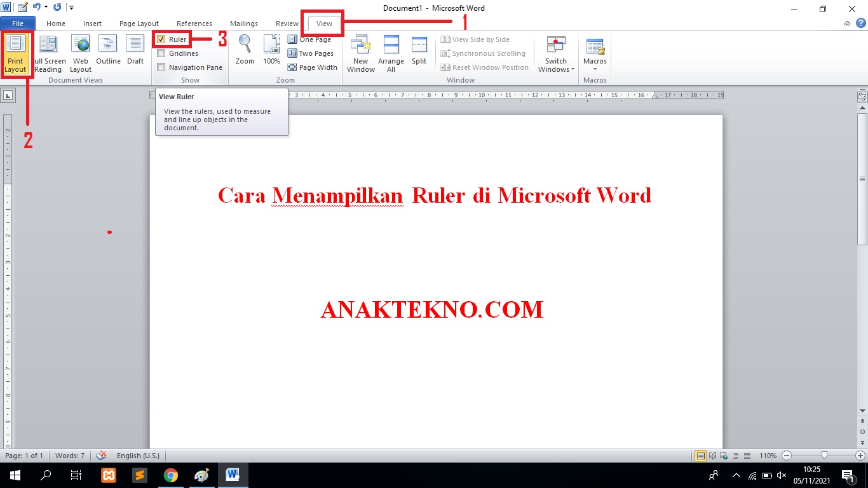Click Previous Page double-arrow button

pyautogui.click(x=862, y=421)
